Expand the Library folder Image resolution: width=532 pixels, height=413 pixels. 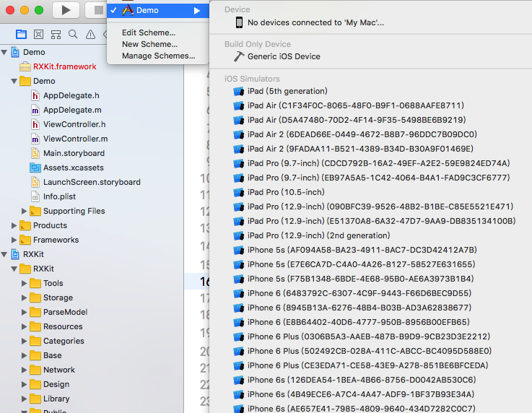coord(24,399)
